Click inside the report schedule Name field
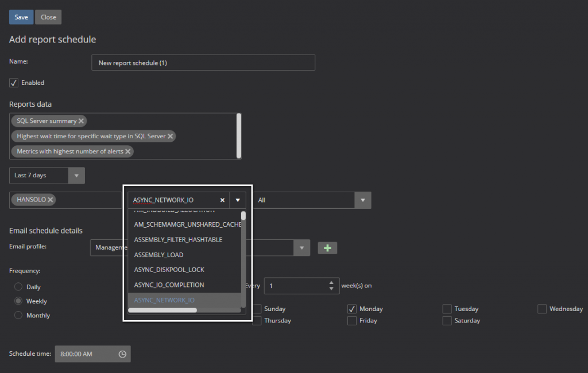The width and height of the screenshot is (588, 373). (x=204, y=63)
